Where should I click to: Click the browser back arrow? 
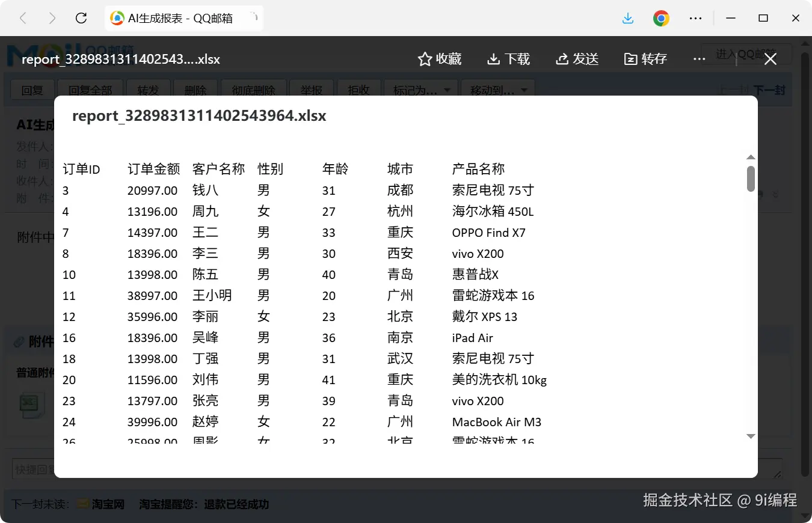(x=23, y=18)
